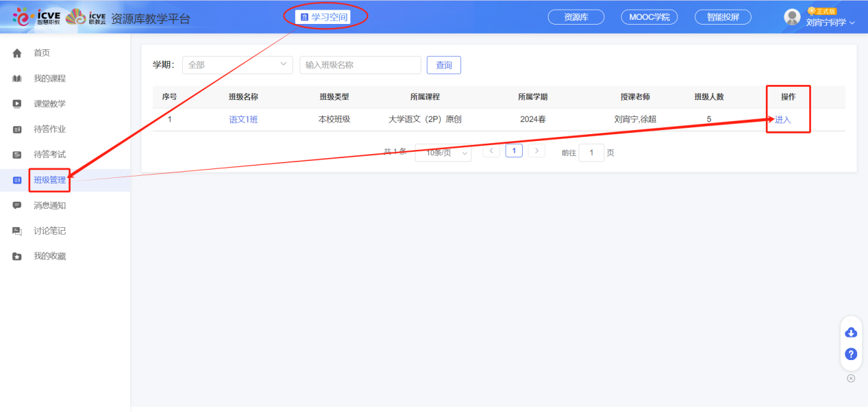The image size is (868, 412).
Task: Open the 10条/页 page size dropdown
Action: (x=443, y=151)
